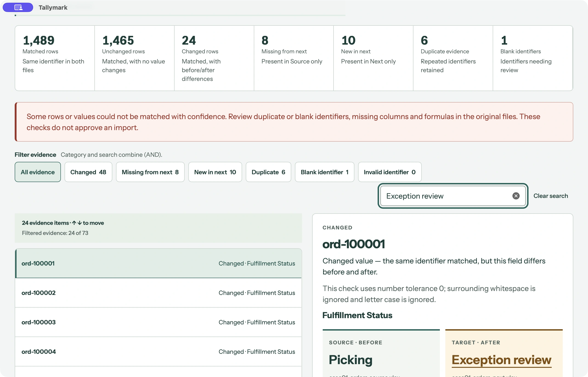Click the red unmatched rows warning banner
The height and width of the screenshot is (377, 588).
coord(294,122)
